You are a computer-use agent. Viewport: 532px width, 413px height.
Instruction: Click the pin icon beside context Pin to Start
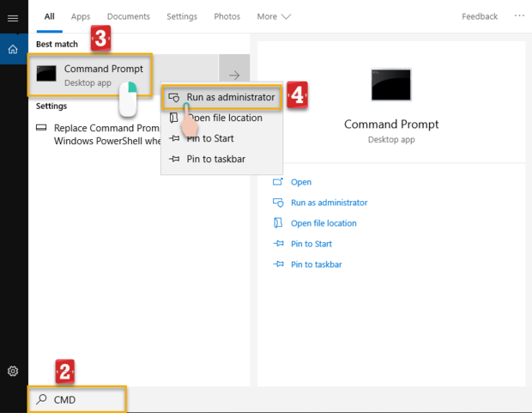(x=174, y=138)
